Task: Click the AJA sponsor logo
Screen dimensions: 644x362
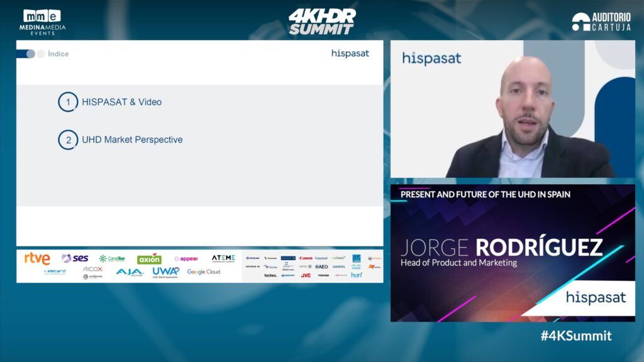Action: [x=130, y=271]
